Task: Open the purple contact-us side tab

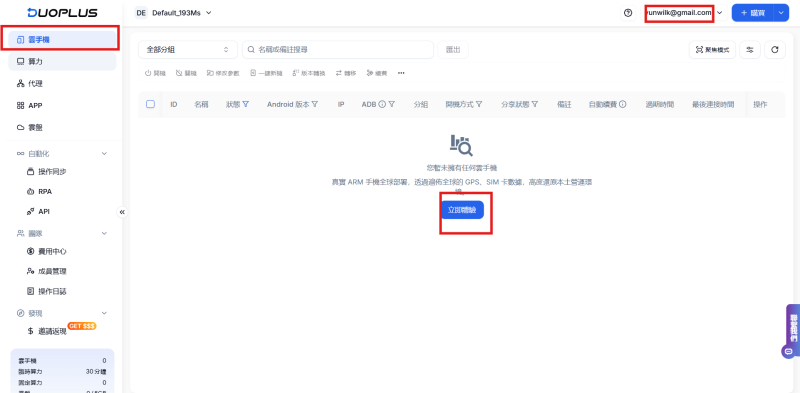Action: (793, 331)
